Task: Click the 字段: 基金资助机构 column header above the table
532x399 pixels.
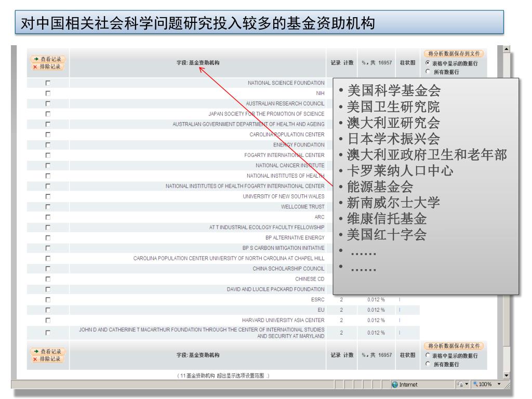Action: 198,63
